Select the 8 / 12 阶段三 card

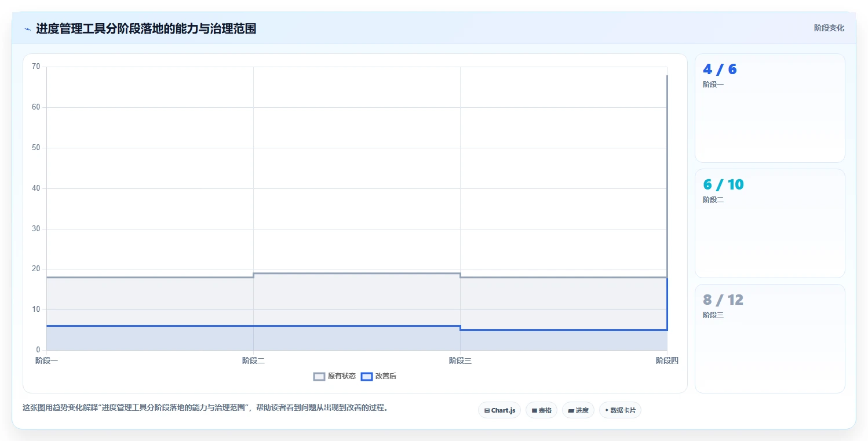[x=769, y=338]
